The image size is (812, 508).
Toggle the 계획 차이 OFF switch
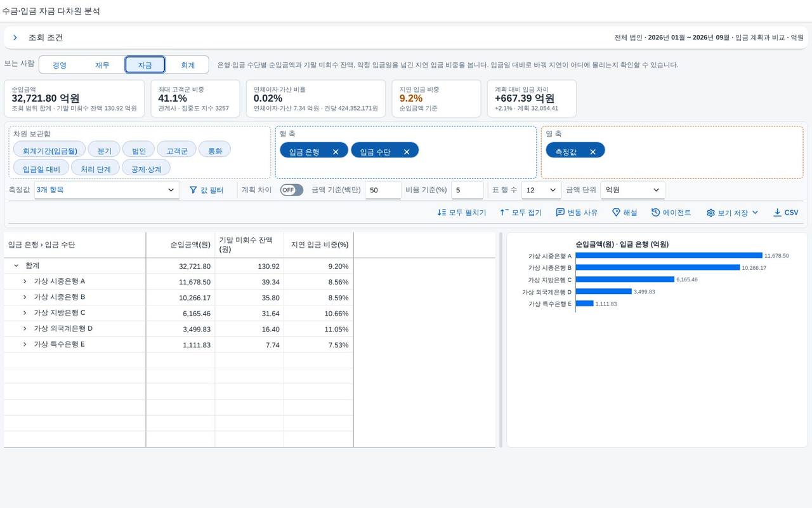point(292,190)
